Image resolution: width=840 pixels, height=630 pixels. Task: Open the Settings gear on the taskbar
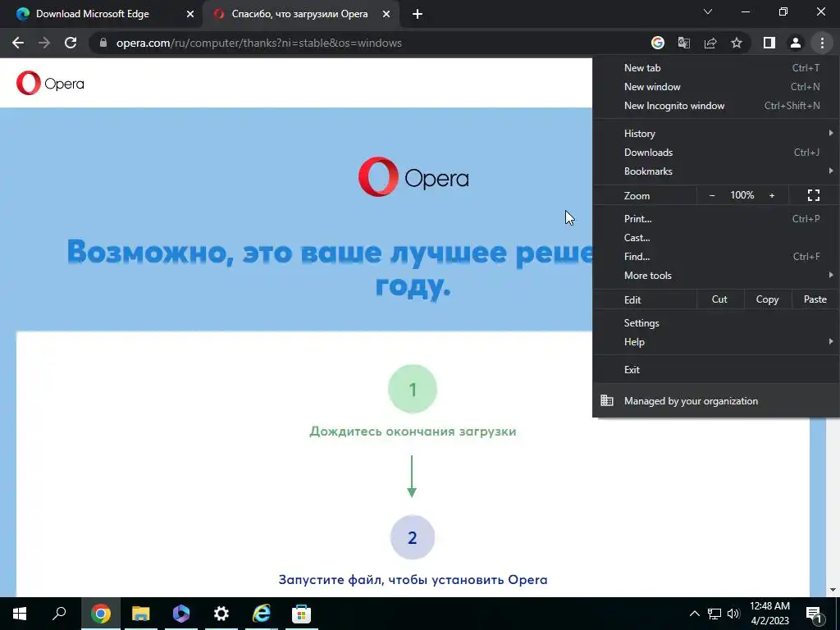coord(221,614)
